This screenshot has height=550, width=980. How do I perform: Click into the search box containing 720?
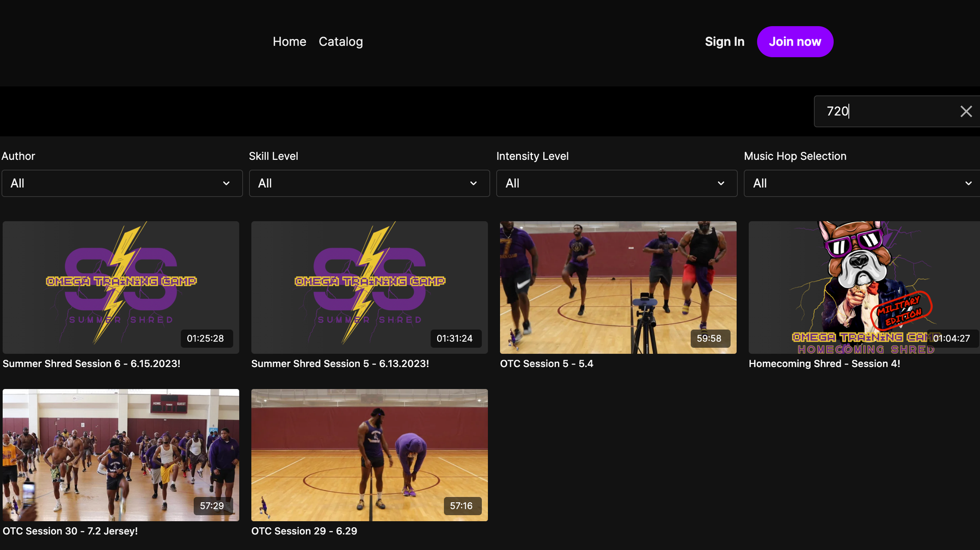(x=887, y=112)
